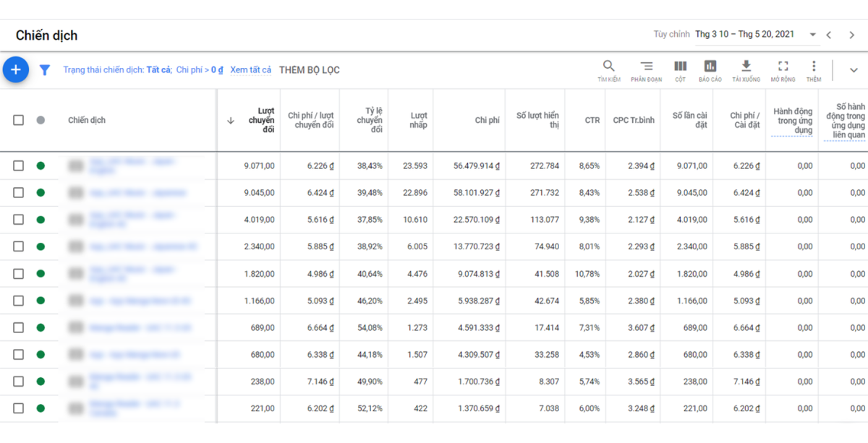Click the blue plus new campaign button

tap(16, 70)
